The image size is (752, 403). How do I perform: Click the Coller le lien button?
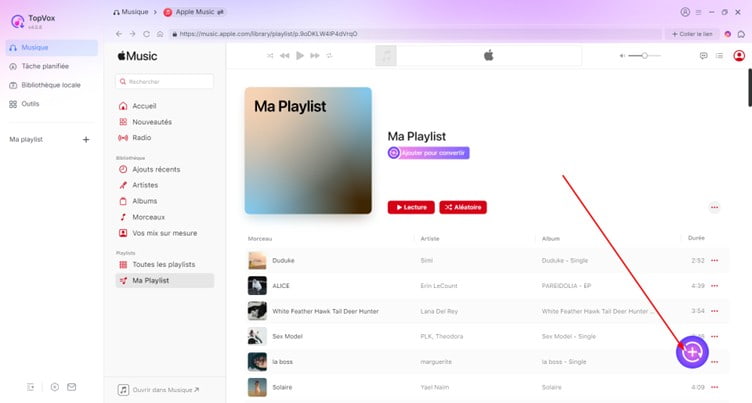pyautogui.click(x=692, y=34)
